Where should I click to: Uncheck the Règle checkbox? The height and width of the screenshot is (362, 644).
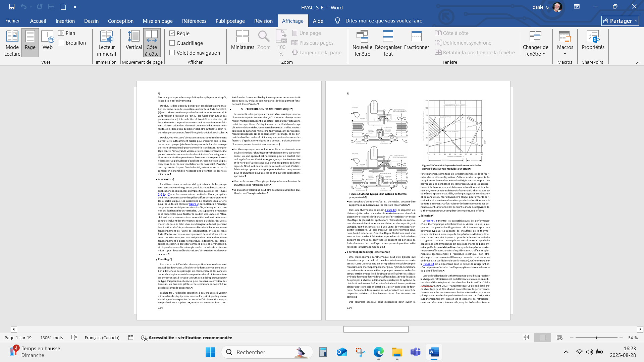tap(172, 33)
